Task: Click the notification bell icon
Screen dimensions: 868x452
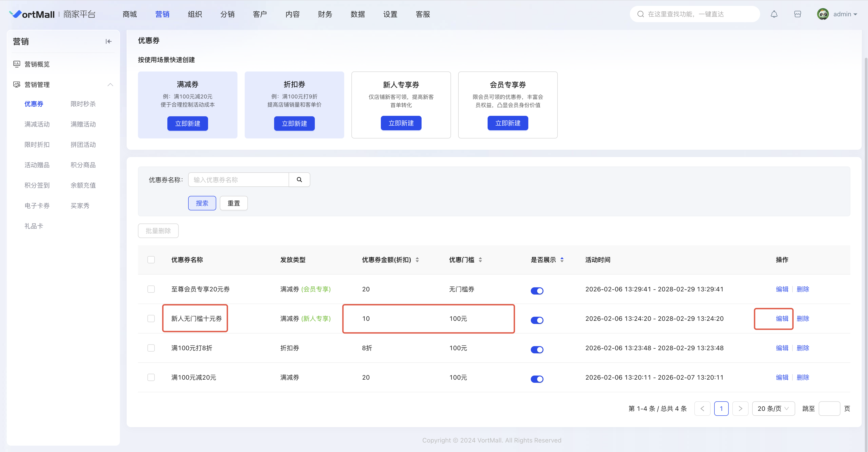Action: [774, 14]
